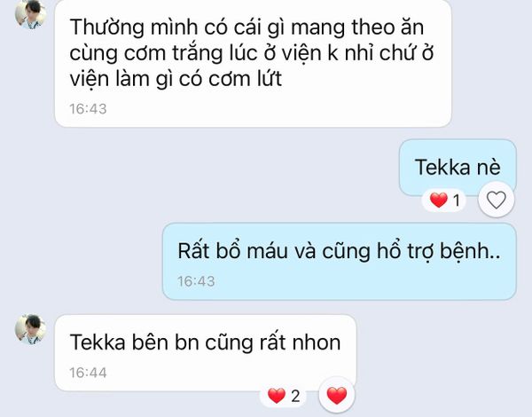The image size is (532, 417).
Task: Click the words 'cơm lứt' in first message
Action: point(245,79)
